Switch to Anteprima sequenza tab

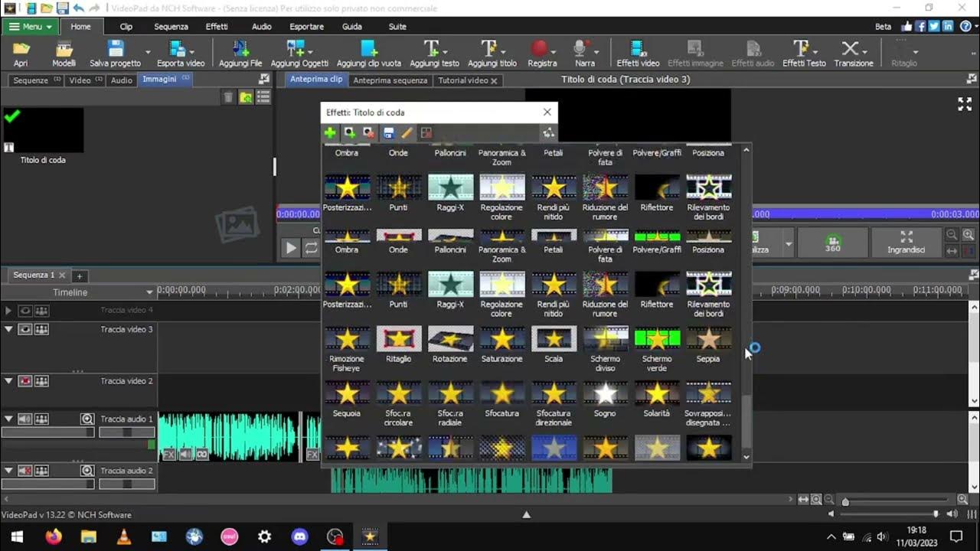(x=390, y=80)
